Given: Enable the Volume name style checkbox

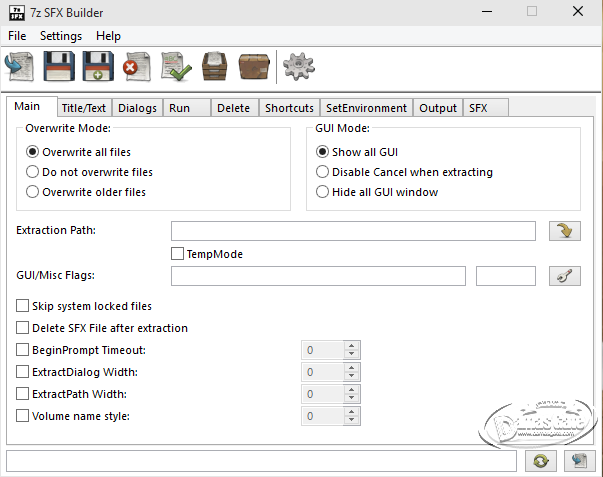Looking at the screenshot, I should coord(22,416).
